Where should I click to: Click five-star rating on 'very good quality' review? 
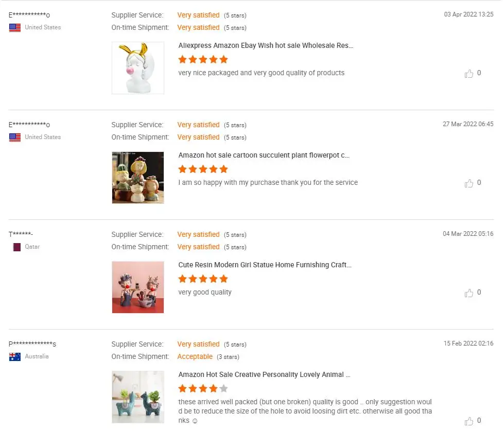click(x=203, y=279)
